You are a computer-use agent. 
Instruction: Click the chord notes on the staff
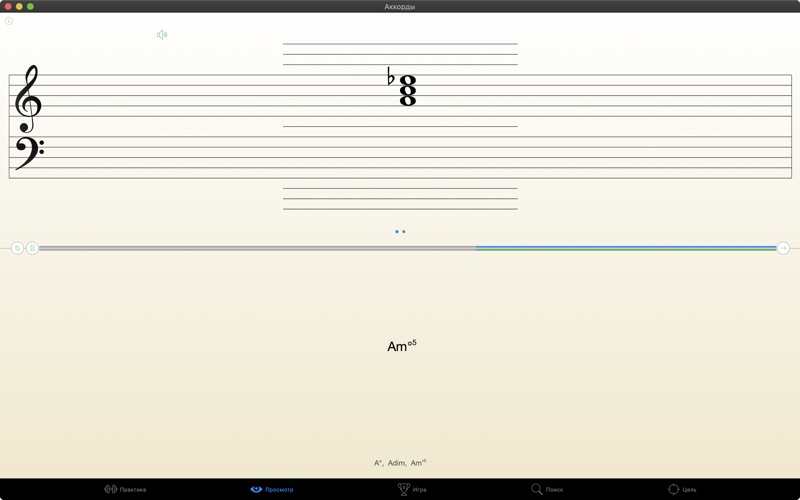click(x=408, y=90)
